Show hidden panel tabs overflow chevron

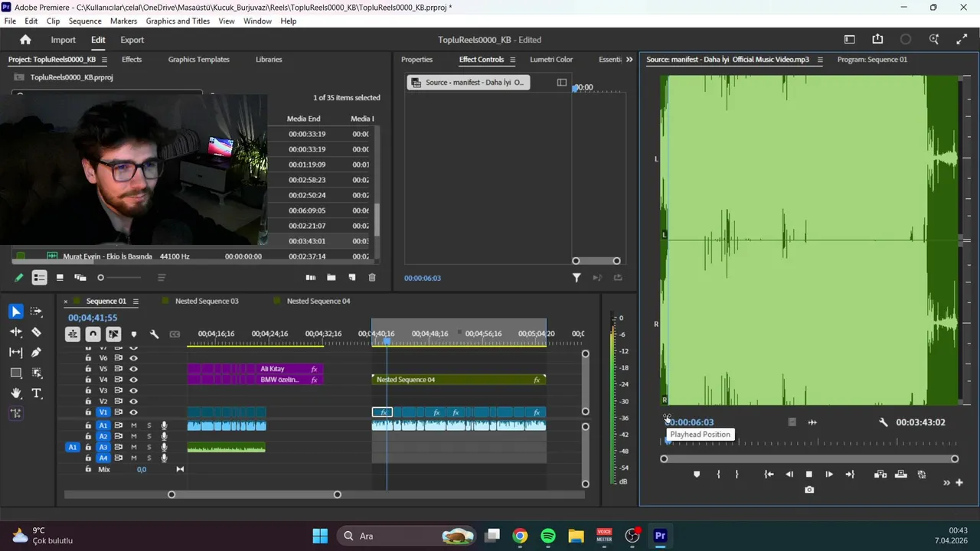[x=629, y=60]
